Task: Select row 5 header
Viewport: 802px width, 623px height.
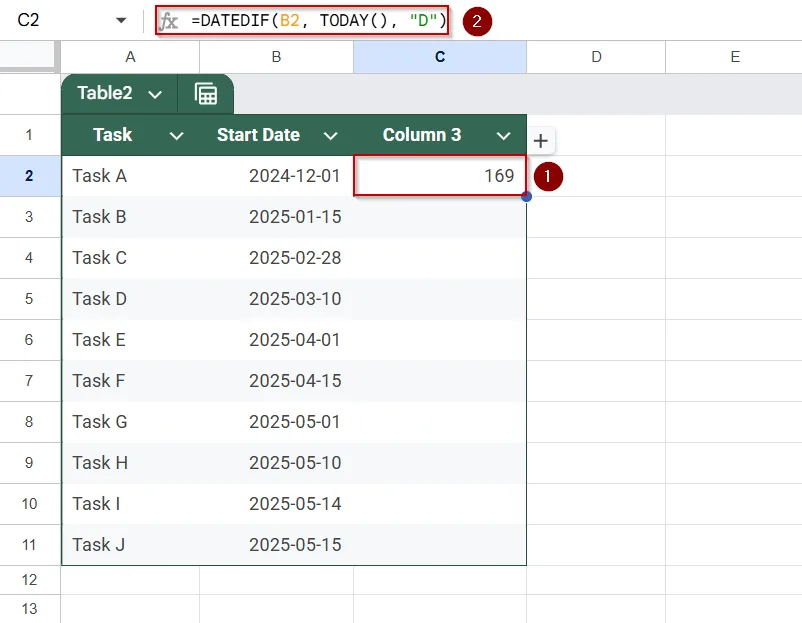Action: point(30,299)
